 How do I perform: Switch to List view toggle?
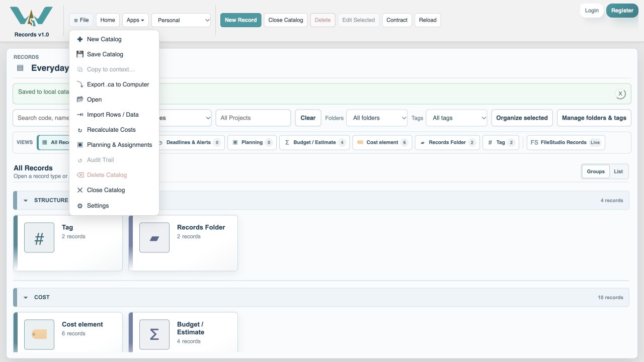tap(618, 171)
